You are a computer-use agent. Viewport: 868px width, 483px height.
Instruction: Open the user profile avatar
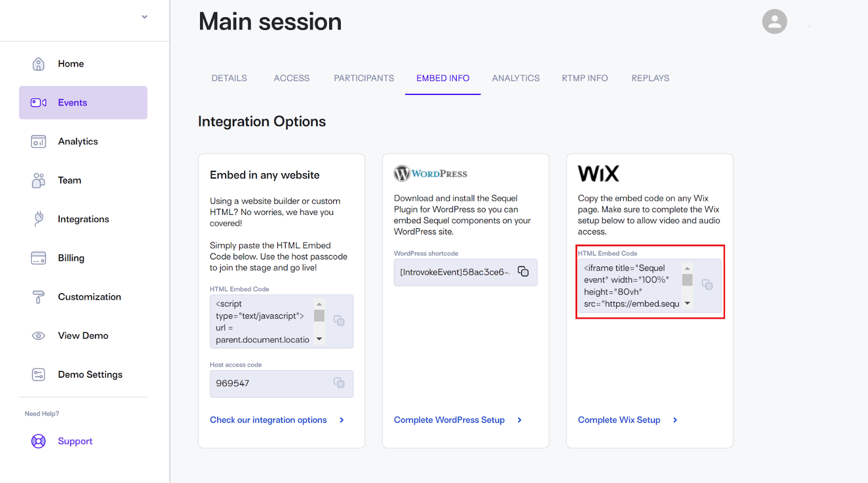774,22
